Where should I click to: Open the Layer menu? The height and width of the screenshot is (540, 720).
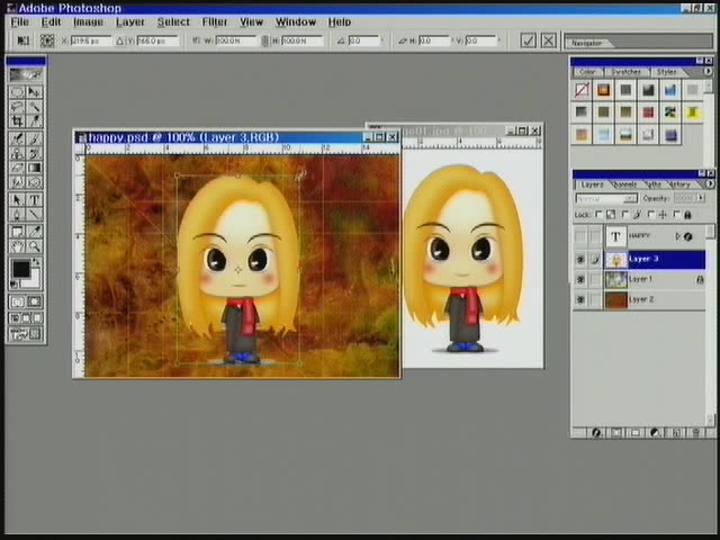click(130, 22)
